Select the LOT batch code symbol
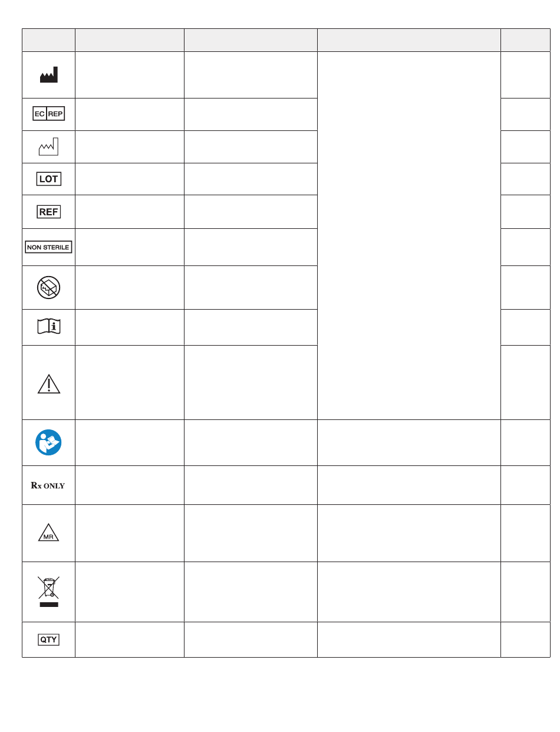Image resolution: width=560 pixels, height=732 pixels. [48, 179]
